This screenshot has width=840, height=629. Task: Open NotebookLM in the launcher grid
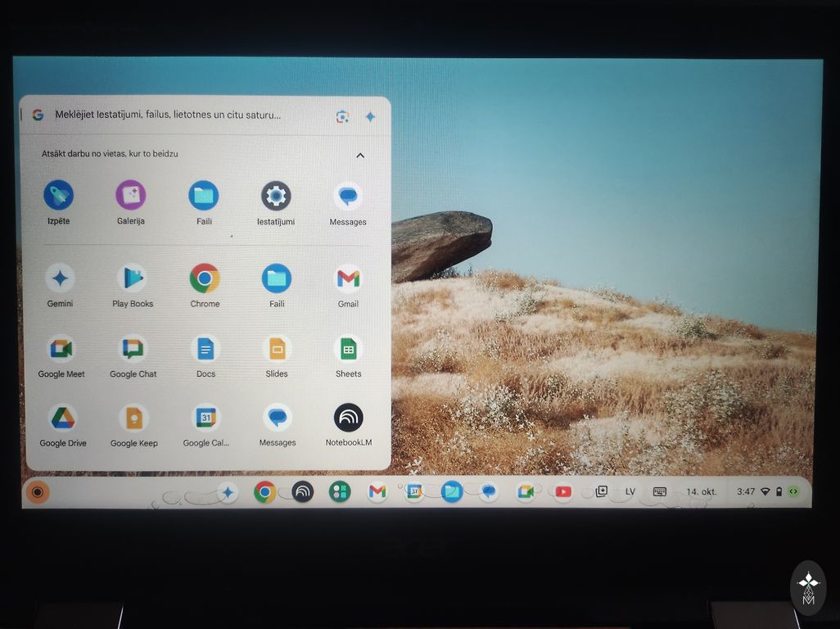(x=348, y=418)
